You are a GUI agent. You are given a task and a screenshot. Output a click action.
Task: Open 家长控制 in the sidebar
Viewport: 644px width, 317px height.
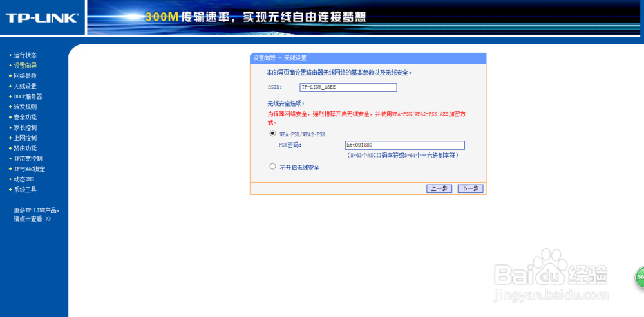tap(25, 127)
